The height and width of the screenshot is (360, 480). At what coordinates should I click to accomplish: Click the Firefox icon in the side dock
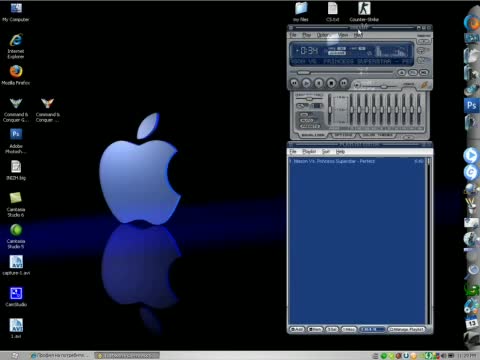tap(471, 23)
